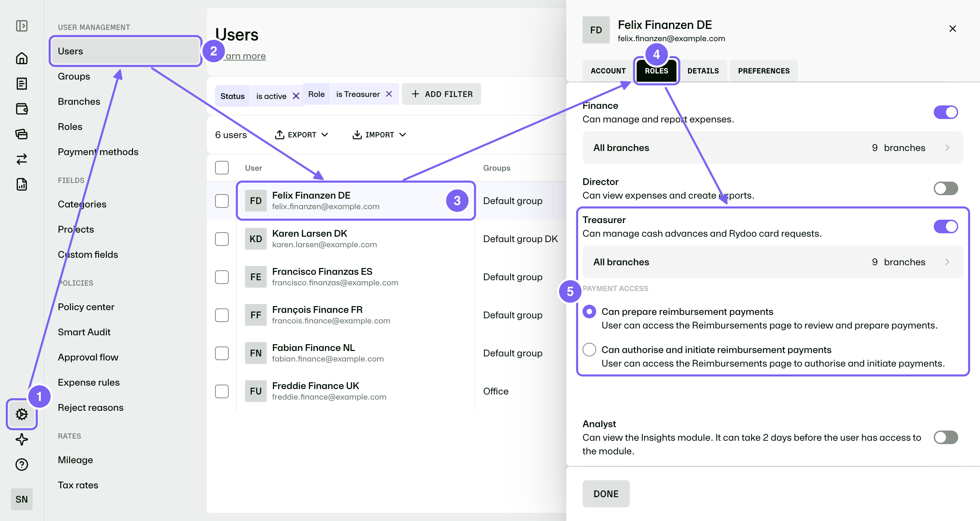Open the Status filter dropdown
This screenshot has width=980, height=521.
click(232, 96)
